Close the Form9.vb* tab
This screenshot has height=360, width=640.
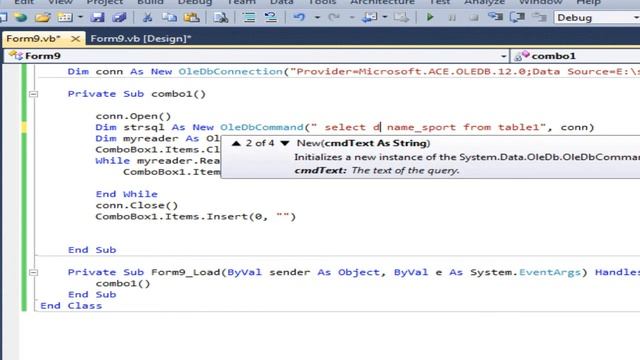[76, 39]
